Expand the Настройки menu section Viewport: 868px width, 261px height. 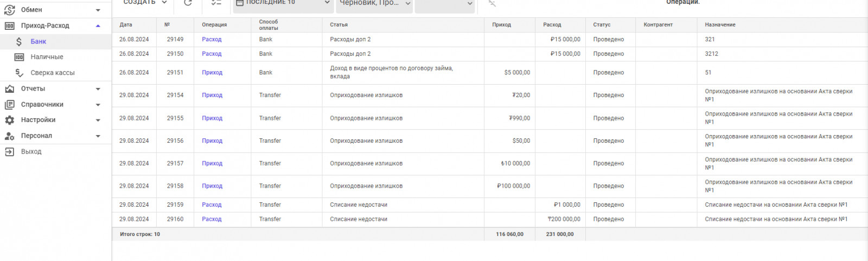pos(98,120)
